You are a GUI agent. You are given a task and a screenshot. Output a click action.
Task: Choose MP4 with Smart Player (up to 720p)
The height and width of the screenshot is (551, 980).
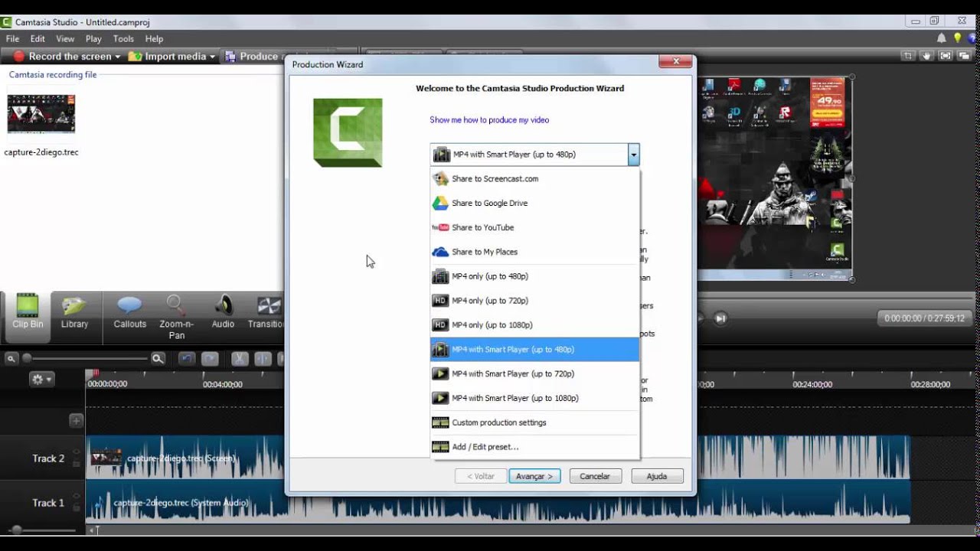[x=534, y=373]
